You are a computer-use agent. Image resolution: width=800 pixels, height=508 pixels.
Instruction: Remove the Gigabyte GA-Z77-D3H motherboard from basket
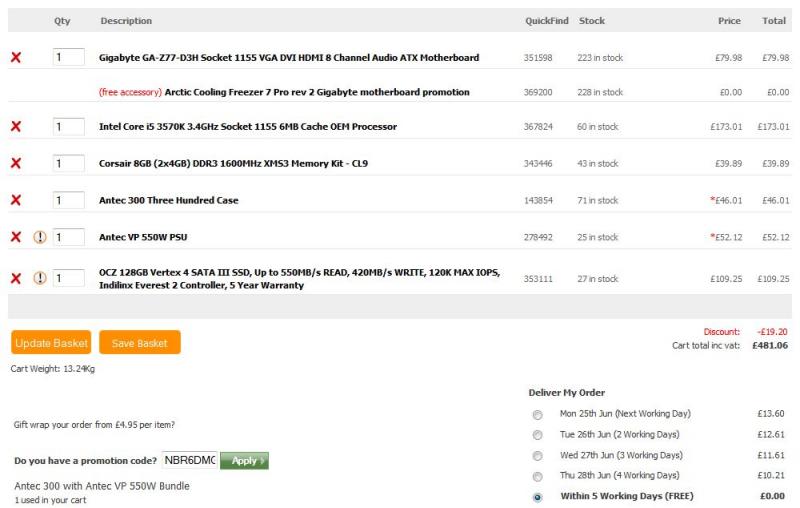pyautogui.click(x=16, y=57)
